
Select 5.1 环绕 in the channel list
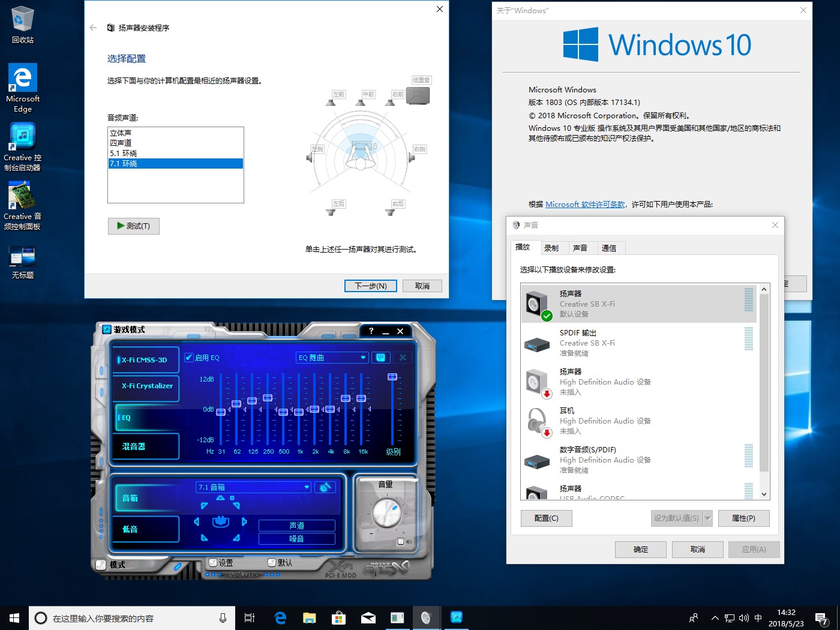[176, 154]
